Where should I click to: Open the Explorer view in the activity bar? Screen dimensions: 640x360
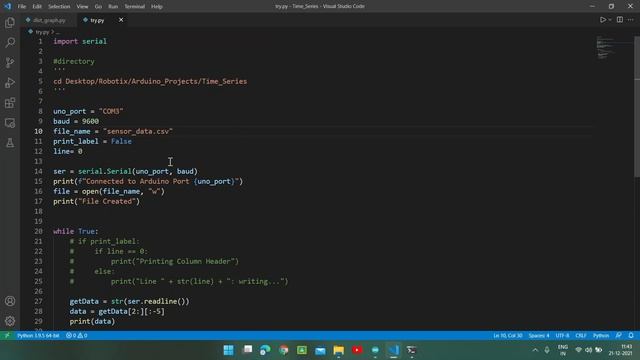click(10, 22)
